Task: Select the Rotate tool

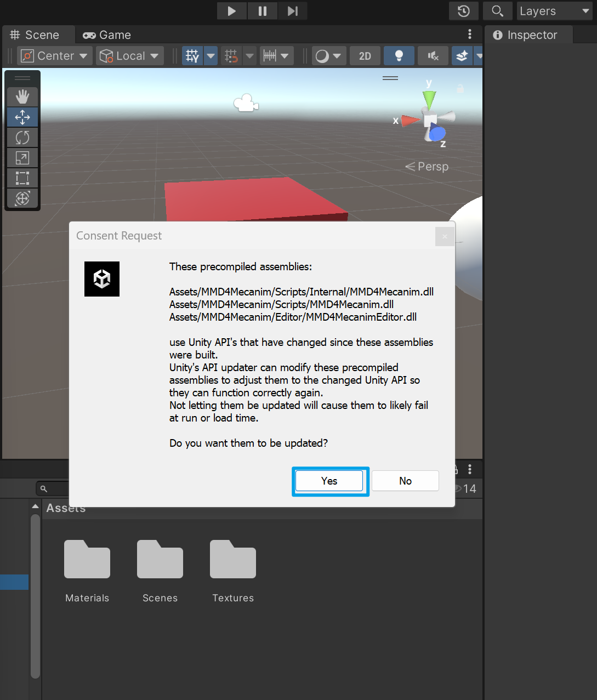Action: [22, 138]
